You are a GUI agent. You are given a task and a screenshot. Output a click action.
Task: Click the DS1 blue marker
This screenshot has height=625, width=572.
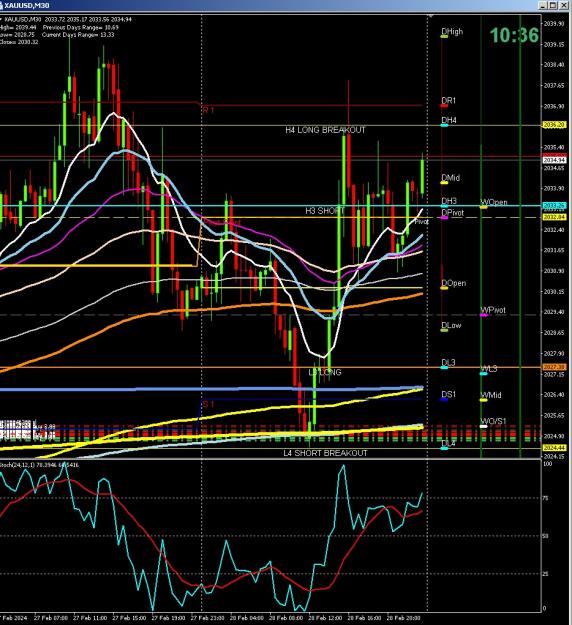click(444, 399)
